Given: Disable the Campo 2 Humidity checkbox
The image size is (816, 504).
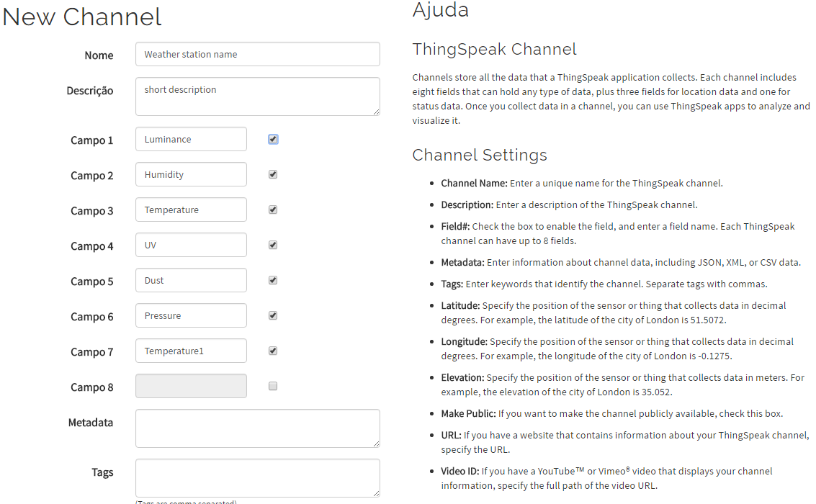Looking at the screenshot, I should click(x=273, y=174).
